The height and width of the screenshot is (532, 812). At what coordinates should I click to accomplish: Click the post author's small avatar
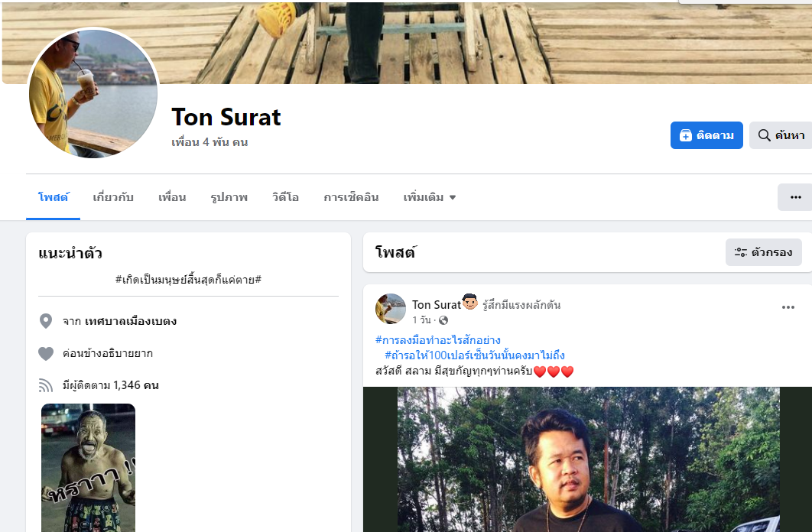point(391,309)
